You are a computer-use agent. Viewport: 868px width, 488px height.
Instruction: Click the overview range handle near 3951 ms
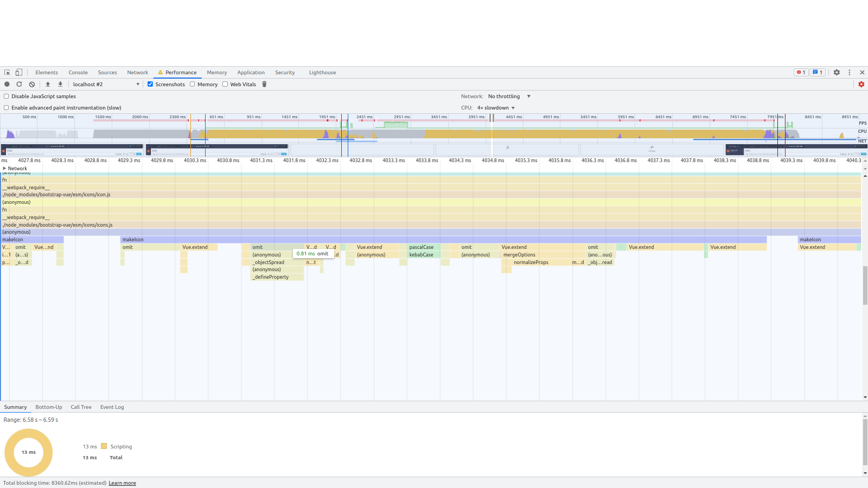(492, 118)
